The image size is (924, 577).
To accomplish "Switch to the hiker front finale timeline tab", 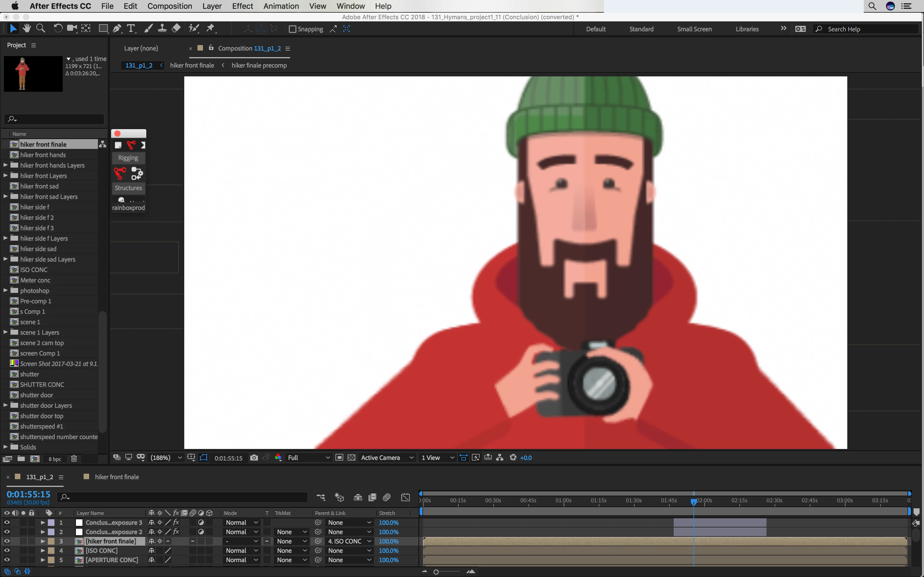I will (x=116, y=477).
